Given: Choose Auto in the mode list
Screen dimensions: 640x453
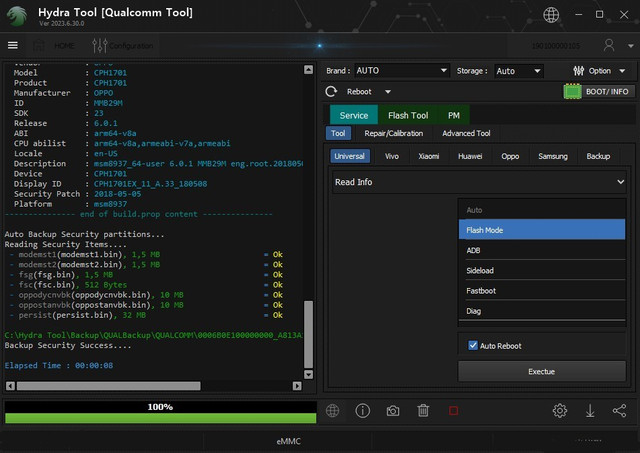Looking at the screenshot, I should click(x=542, y=210).
